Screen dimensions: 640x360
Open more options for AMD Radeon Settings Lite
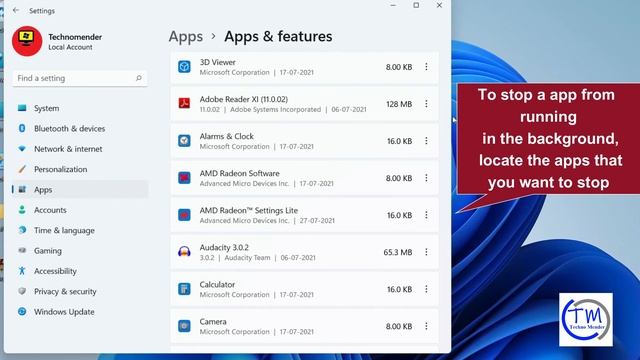tap(426, 215)
